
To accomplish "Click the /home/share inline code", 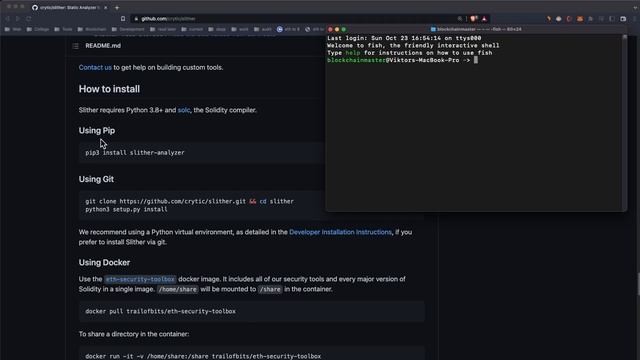I will coord(178,289).
